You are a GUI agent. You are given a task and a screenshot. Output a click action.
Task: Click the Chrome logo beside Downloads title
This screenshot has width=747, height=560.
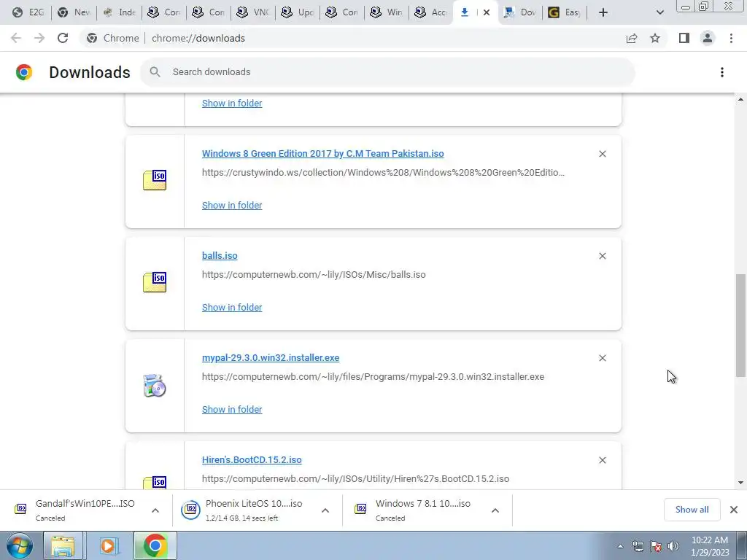pyautogui.click(x=24, y=72)
